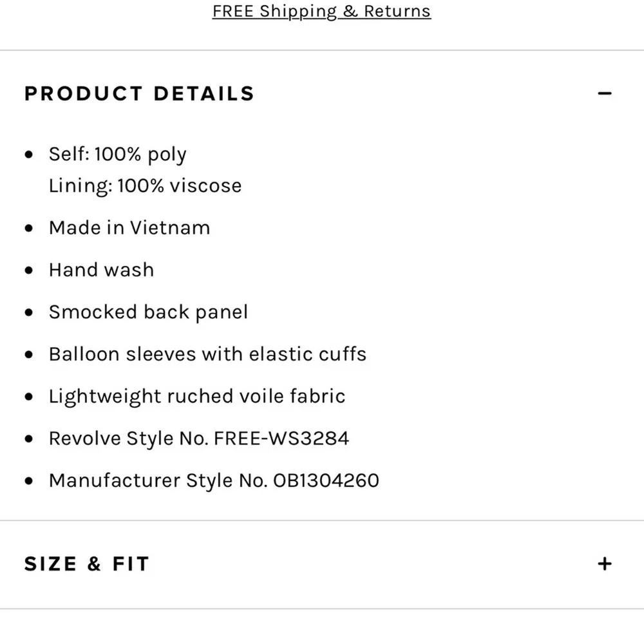Click the Manufacturer Style No. OB1304260 line
Viewport: 644px width, 644px height.
pos(214,480)
